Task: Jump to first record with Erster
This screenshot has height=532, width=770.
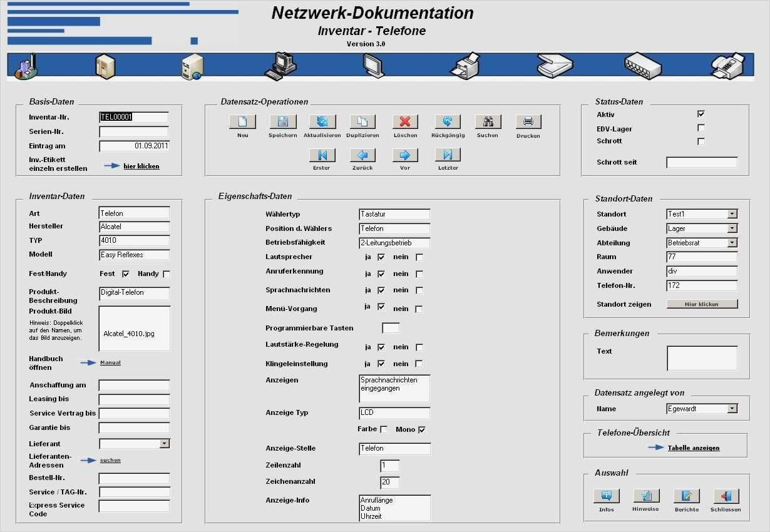Action: click(x=322, y=155)
